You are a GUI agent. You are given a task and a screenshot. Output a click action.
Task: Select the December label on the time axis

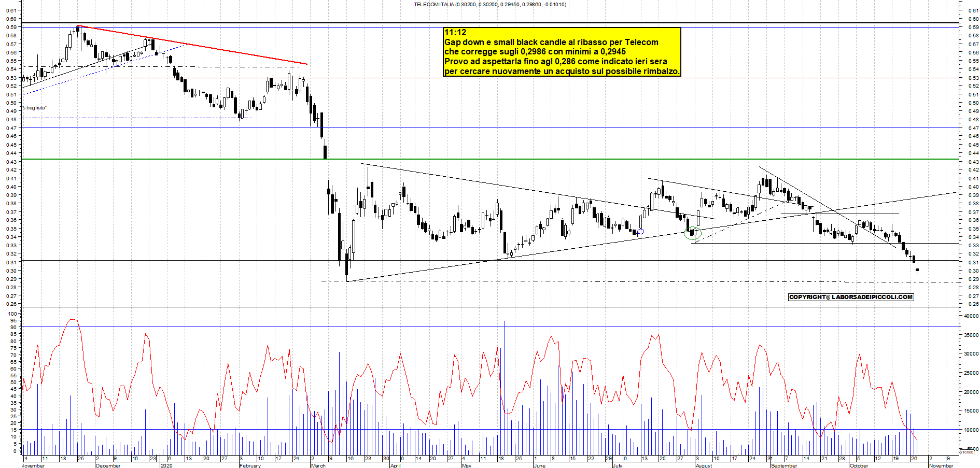tap(108, 465)
